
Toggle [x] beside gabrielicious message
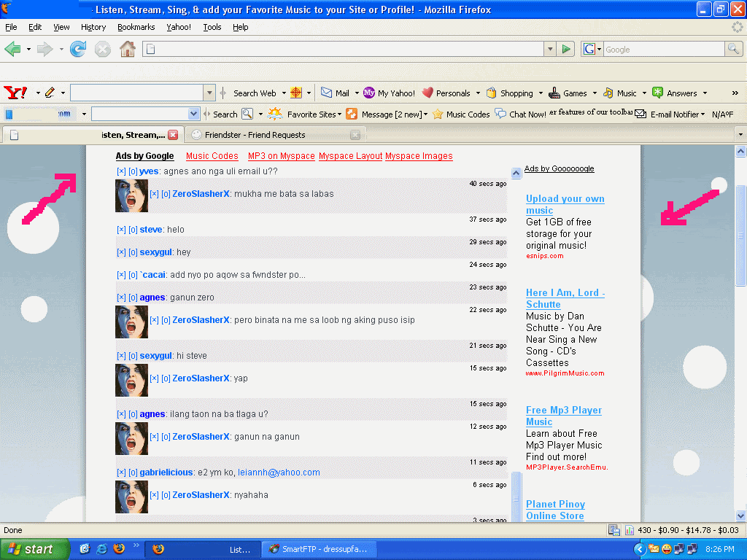pyautogui.click(x=121, y=472)
